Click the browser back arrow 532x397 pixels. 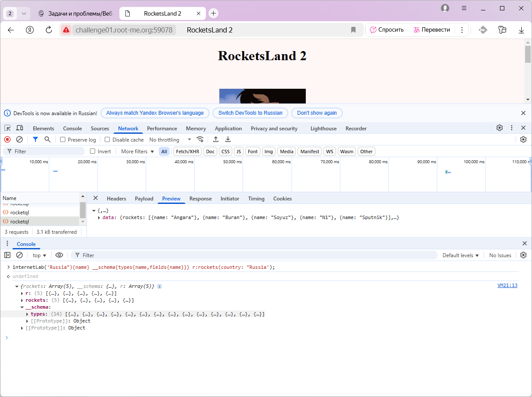(x=11, y=30)
